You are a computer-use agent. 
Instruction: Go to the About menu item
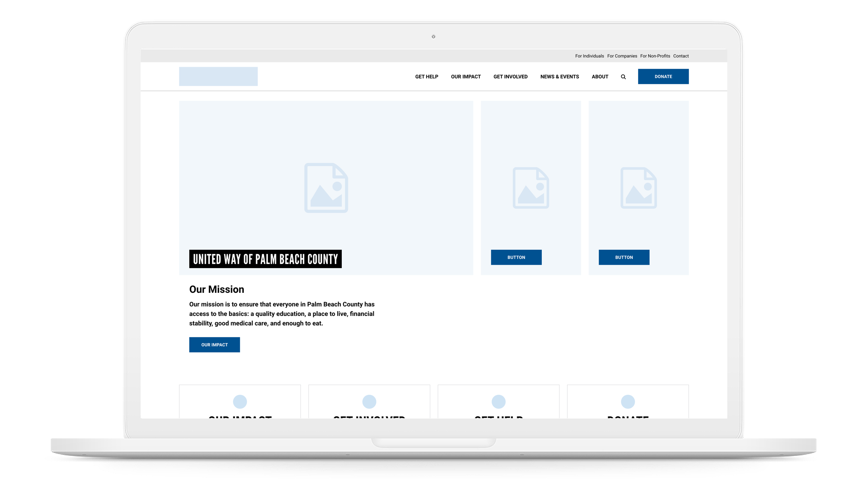600,77
